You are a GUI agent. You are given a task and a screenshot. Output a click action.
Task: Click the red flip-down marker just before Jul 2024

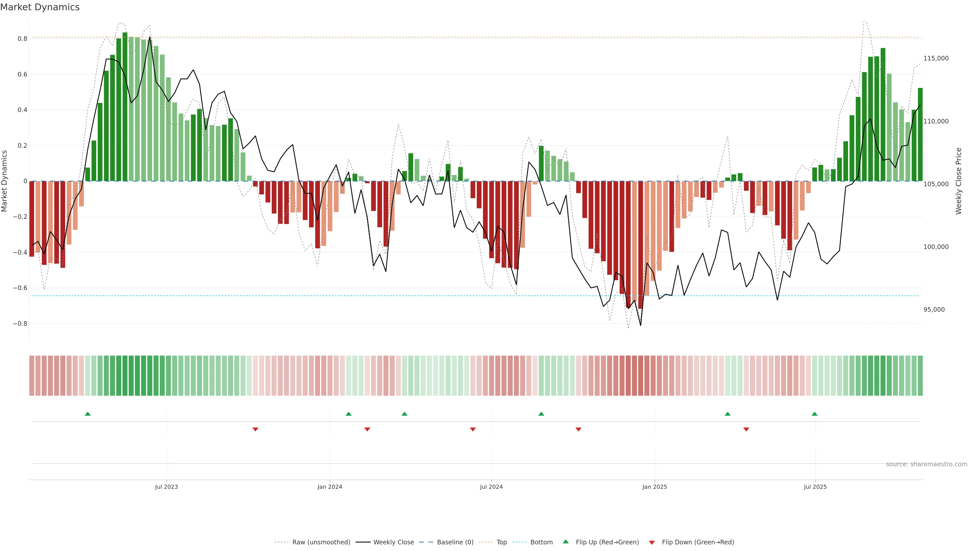(x=473, y=429)
